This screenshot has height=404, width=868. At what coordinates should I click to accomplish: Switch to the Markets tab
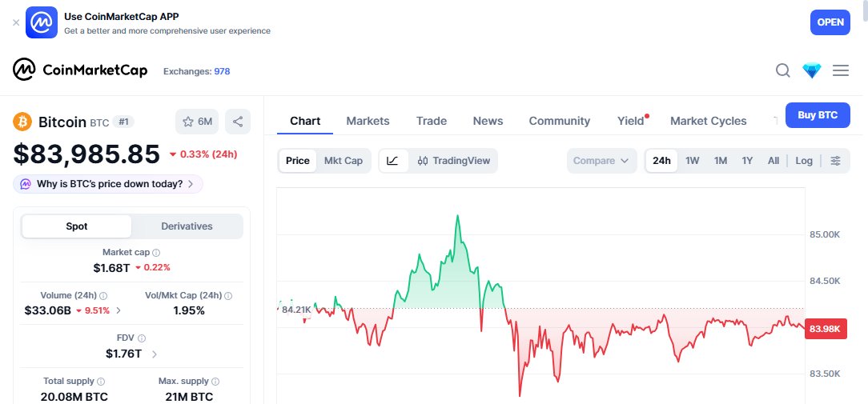(x=368, y=121)
